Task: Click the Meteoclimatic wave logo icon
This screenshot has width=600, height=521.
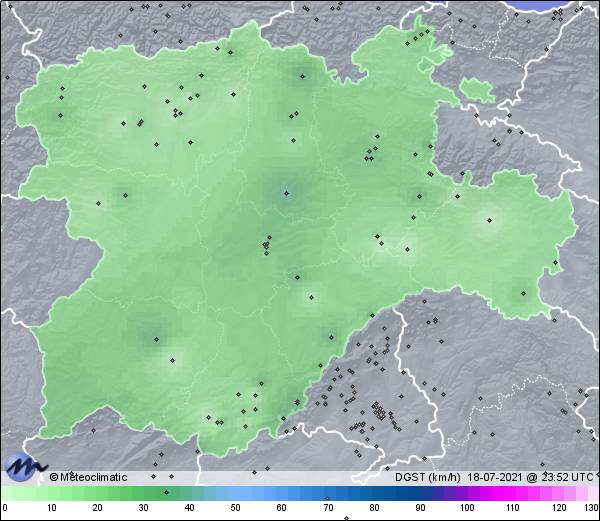Action: click(25, 467)
